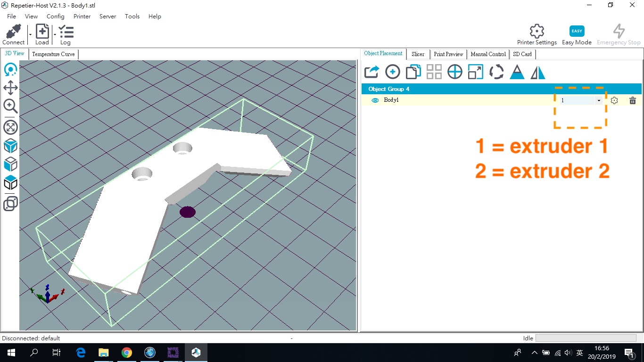Select the move viewpoint tool

[10, 88]
